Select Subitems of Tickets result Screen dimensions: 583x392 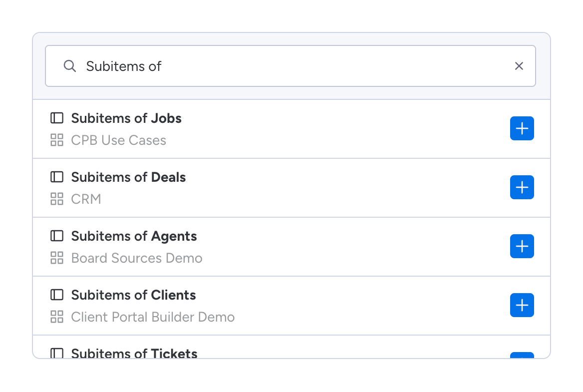[x=134, y=354]
